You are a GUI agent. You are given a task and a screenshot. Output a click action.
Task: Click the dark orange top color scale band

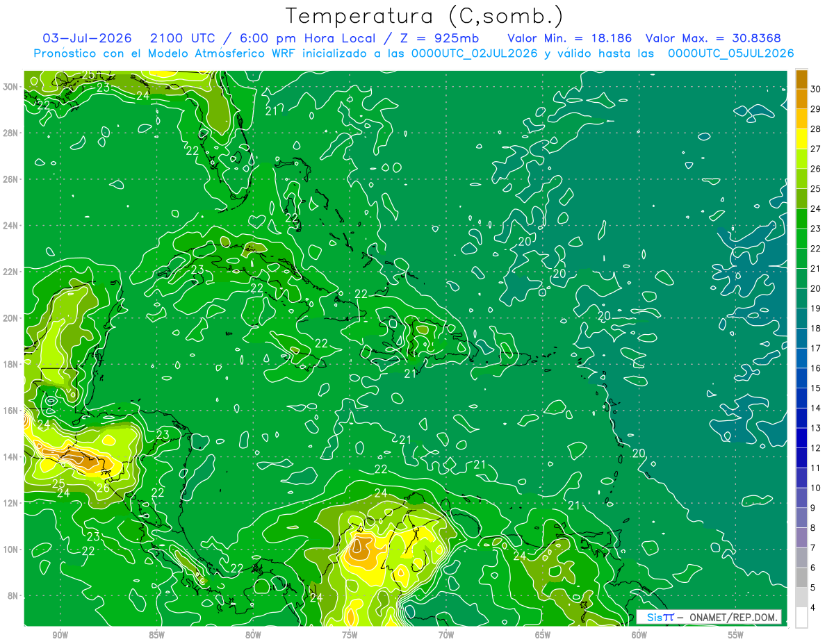[801, 79]
